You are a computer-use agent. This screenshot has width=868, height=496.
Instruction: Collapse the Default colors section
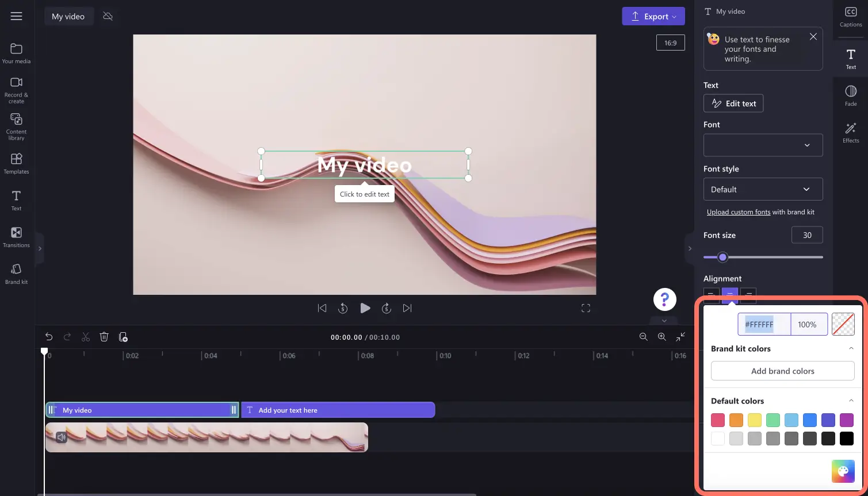coord(851,401)
